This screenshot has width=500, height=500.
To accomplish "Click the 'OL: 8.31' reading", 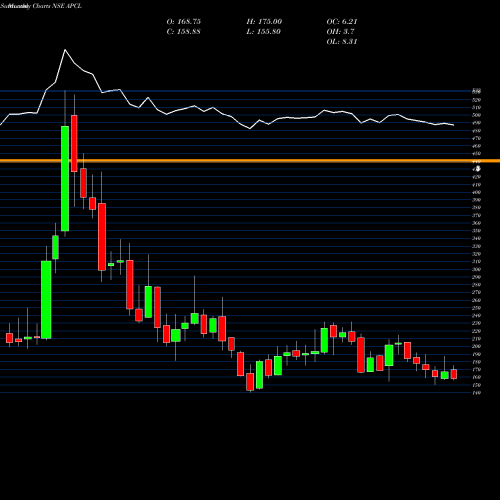I will 342,42.
